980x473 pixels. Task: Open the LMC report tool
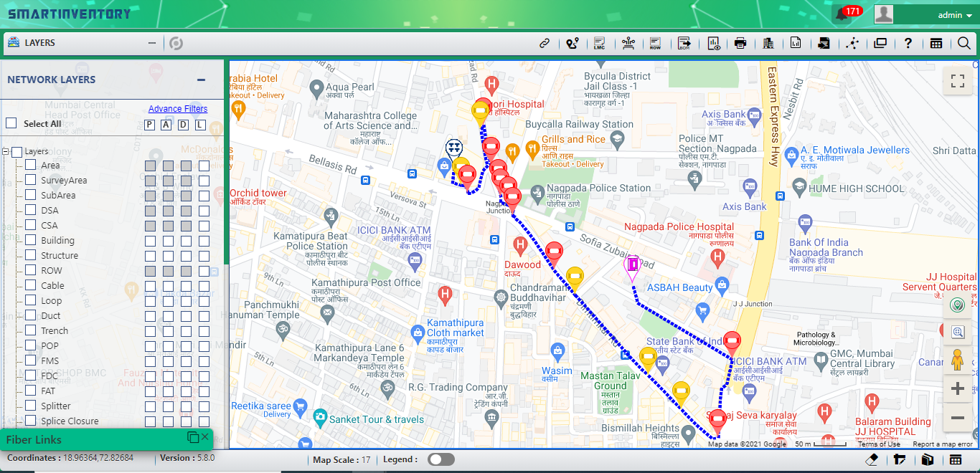click(x=599, y=44)
